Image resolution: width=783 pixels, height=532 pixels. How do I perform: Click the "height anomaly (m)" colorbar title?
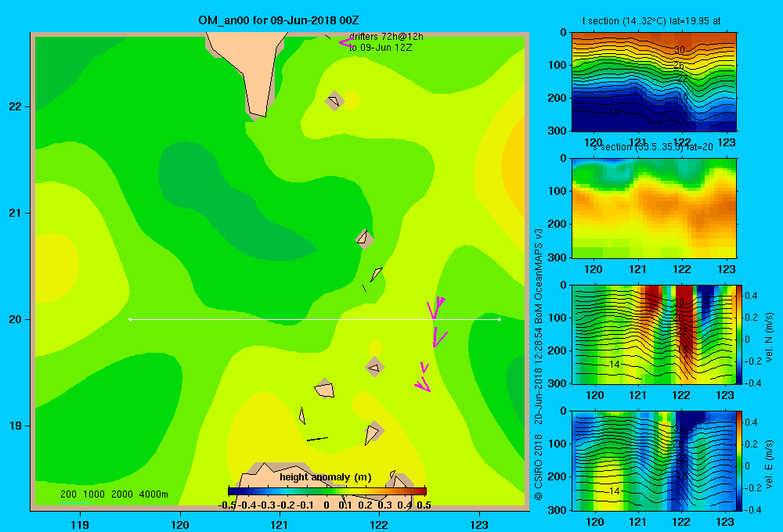[x=326, y=477]
